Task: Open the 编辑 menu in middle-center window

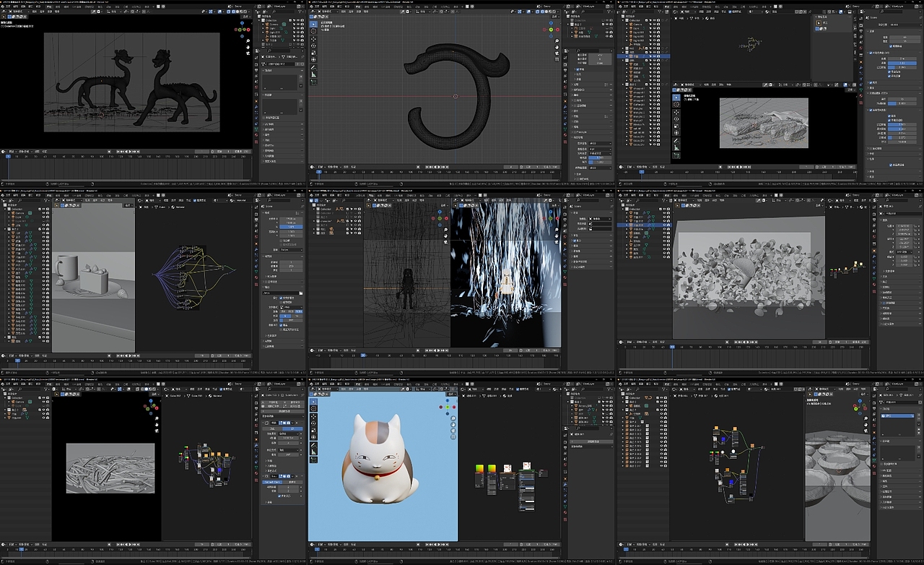Action: [326, 196]
